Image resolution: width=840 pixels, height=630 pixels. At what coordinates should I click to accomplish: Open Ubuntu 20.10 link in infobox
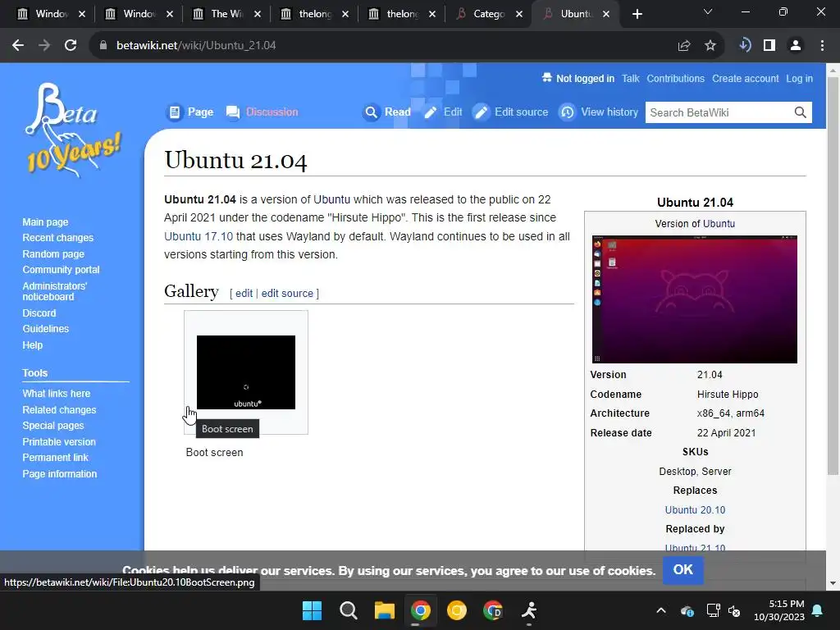pos(695,510)
